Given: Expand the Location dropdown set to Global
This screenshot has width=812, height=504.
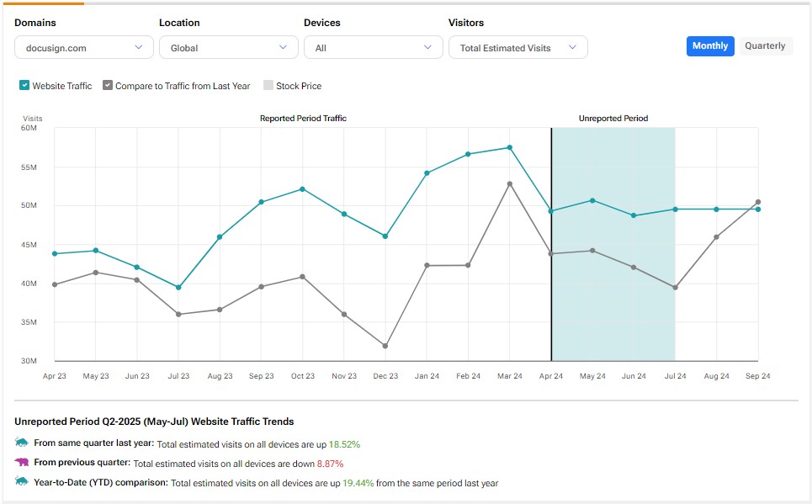Looking at the screenshot, I should (228, 48).
